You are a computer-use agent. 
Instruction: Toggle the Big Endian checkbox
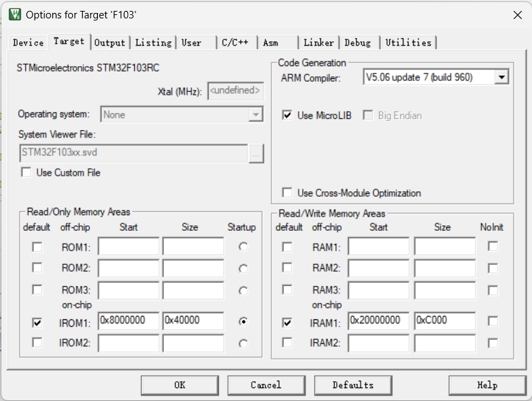(x=367, y=115)
